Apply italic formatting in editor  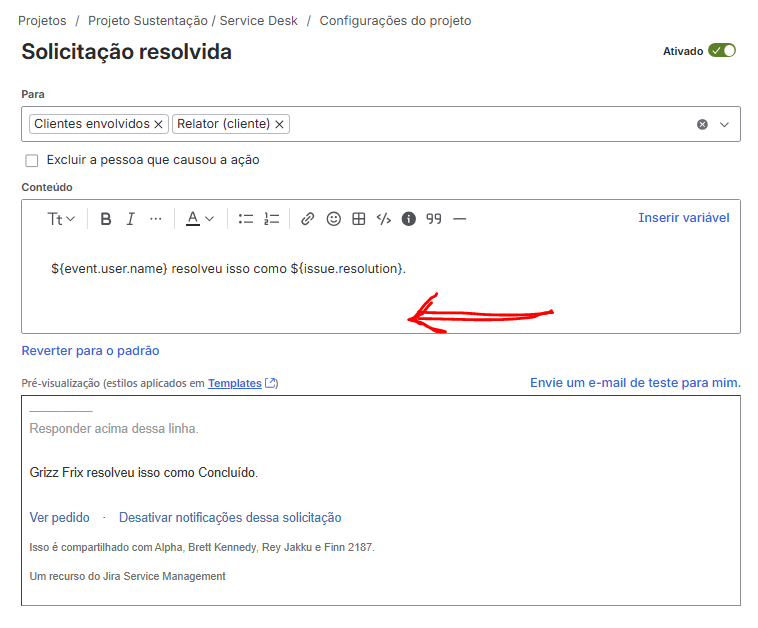click(x=130, y=219)
